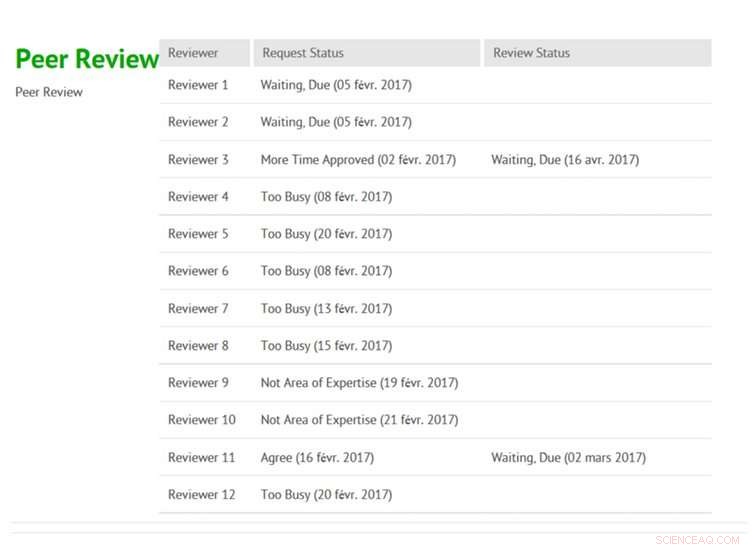Select Reviewer 5 in the table
754x549 pixels.
[198, 234]
